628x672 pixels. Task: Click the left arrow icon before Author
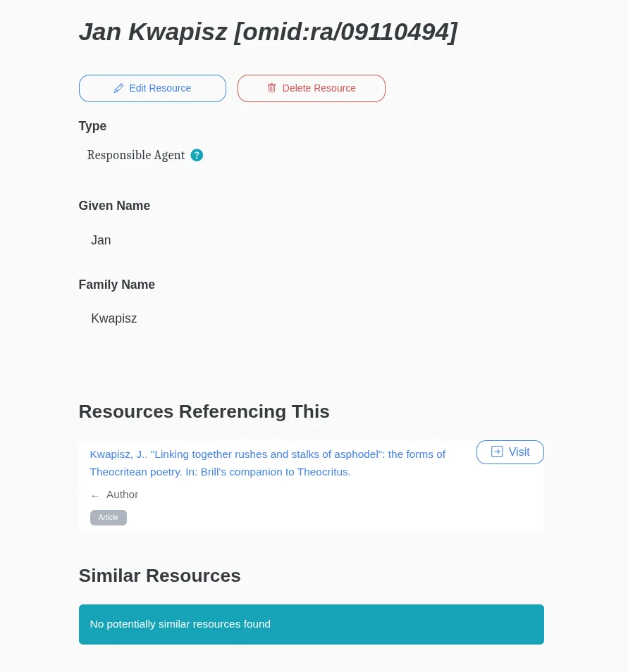point(95,495)
